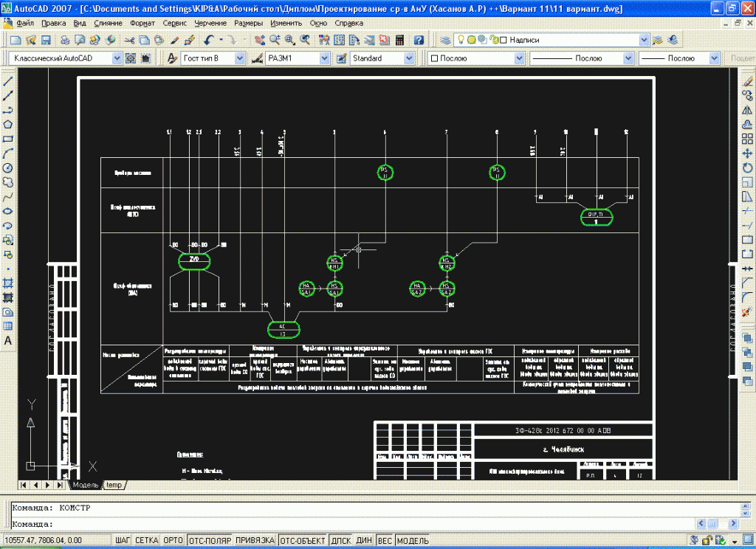The width and height of the screenshot is (756, 549).
Task: Open the Правка menu
Action: click(x=53, y=23)
